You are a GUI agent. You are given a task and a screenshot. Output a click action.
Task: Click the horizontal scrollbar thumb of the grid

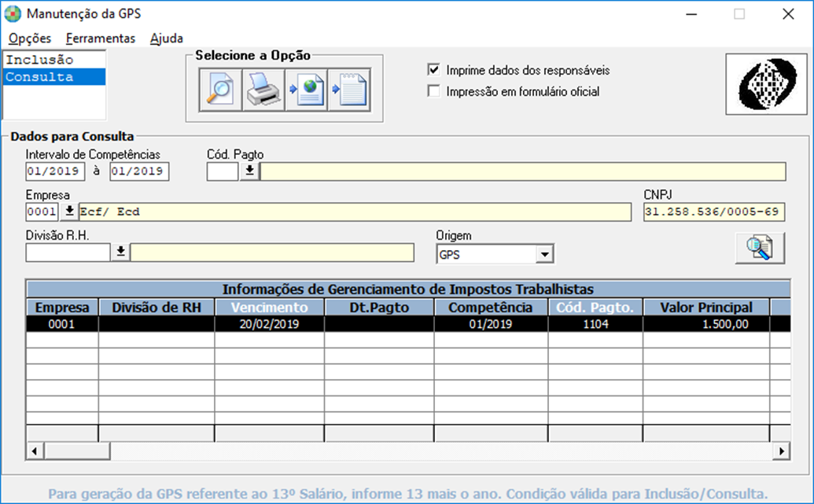(x=77, y=451)
